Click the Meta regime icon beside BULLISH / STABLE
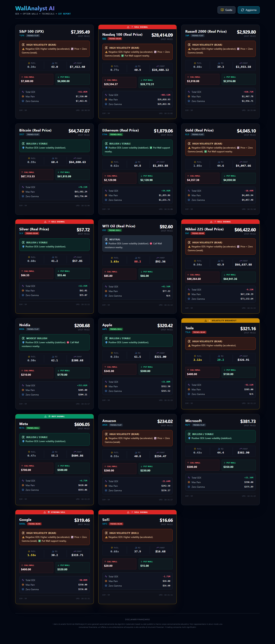275x644 pixels. point(23,437)
